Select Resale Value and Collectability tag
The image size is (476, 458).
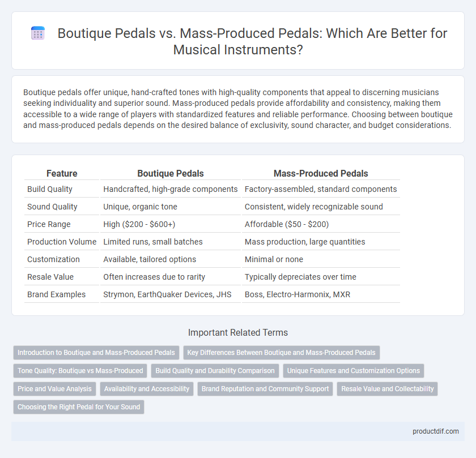coord(388,389)
